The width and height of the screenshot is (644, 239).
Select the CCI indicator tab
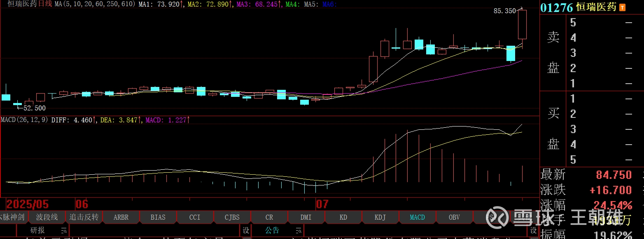tap(195, 217)
